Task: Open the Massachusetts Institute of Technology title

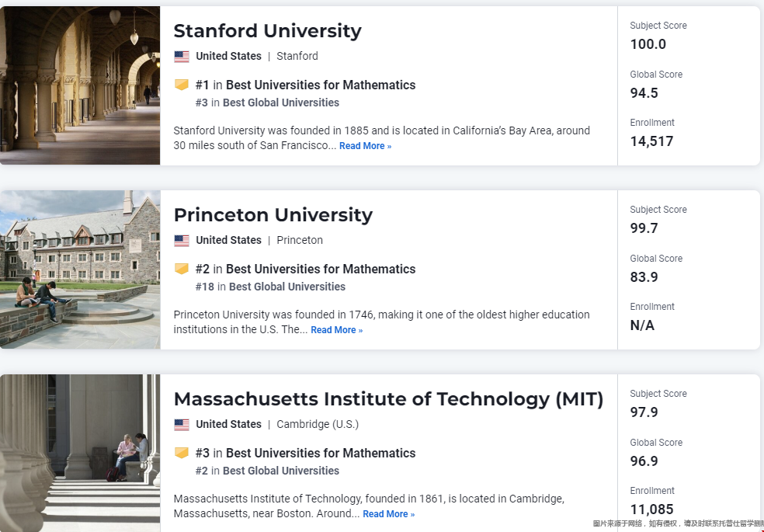Action: [x=388, y=399]
